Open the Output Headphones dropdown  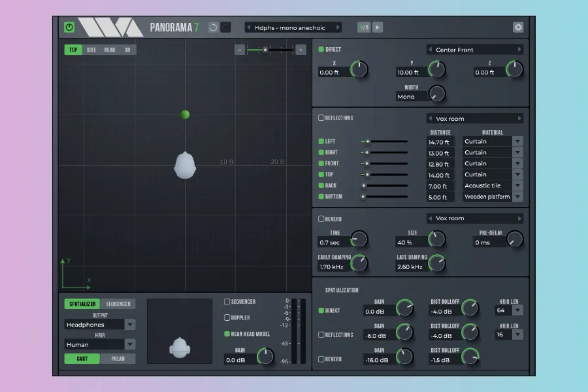130,325
